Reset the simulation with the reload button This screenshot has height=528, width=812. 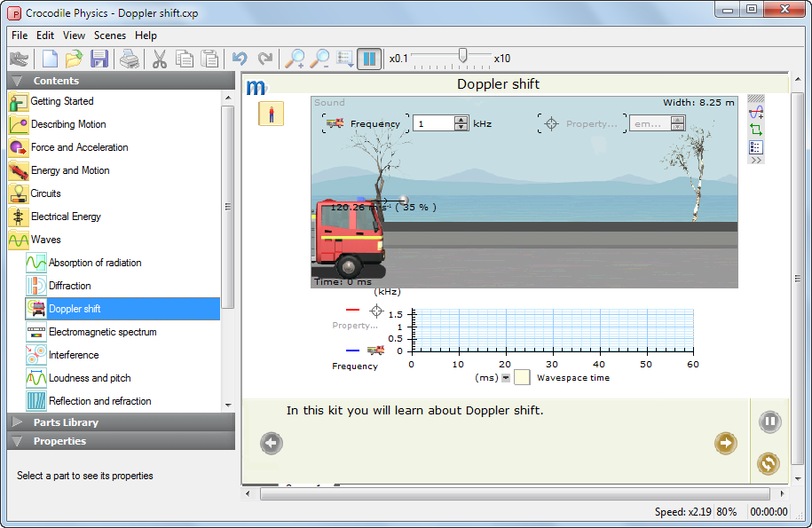769,463
